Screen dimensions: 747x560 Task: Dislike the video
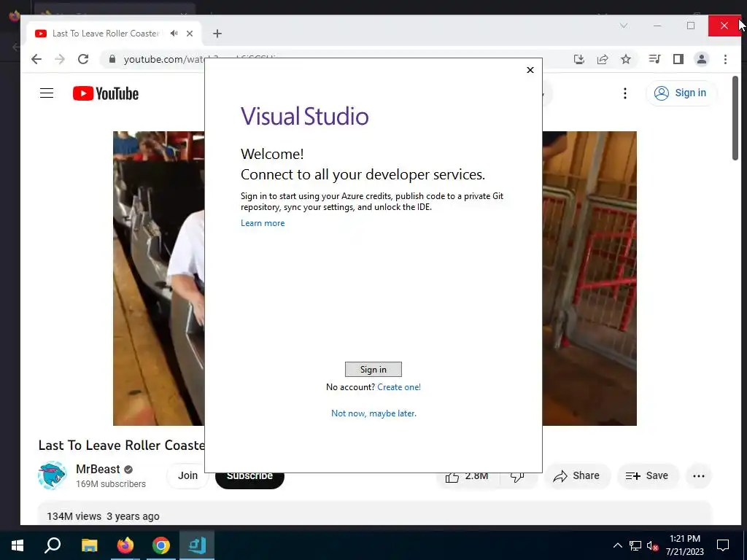tap(518, 477)
